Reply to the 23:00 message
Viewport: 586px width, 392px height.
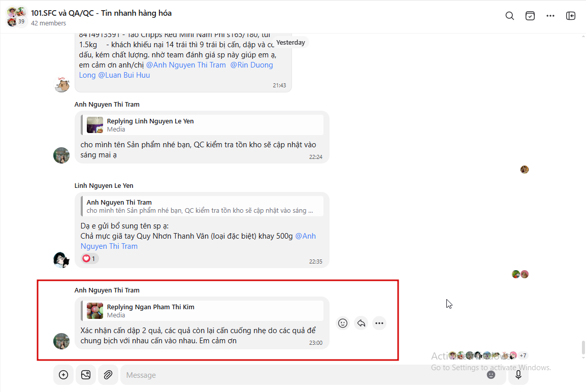pos(361,323)
